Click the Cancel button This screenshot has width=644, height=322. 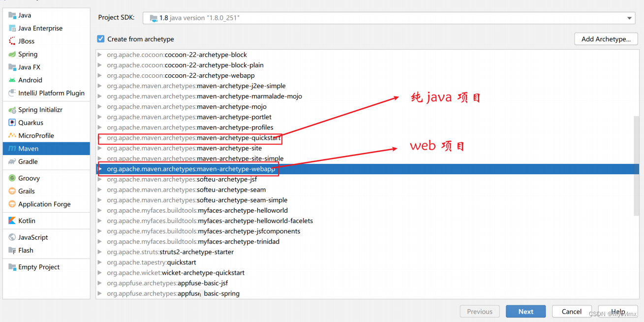571,311
